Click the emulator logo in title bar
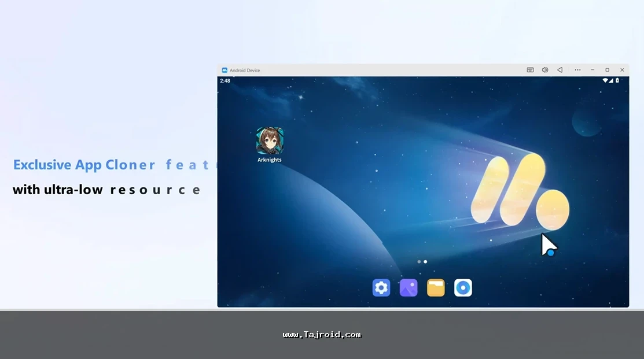644x359 pixels. click(x=225, y=70)
